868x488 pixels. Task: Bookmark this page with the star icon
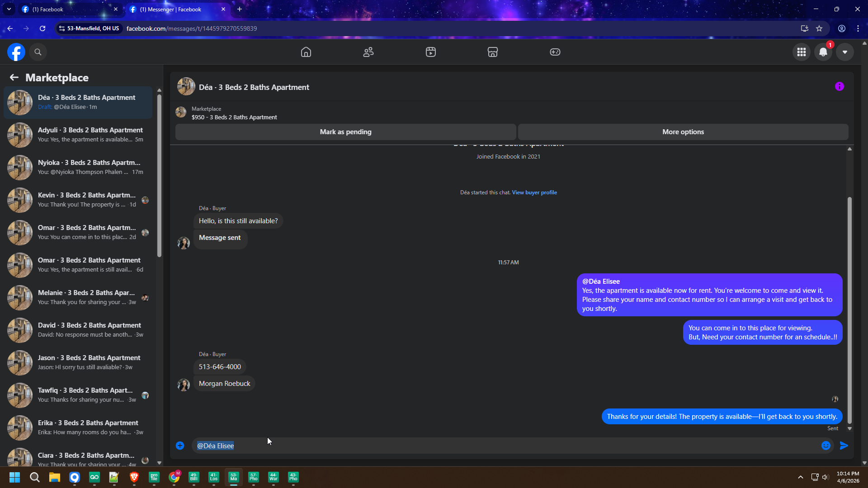(x=819, y=28)
